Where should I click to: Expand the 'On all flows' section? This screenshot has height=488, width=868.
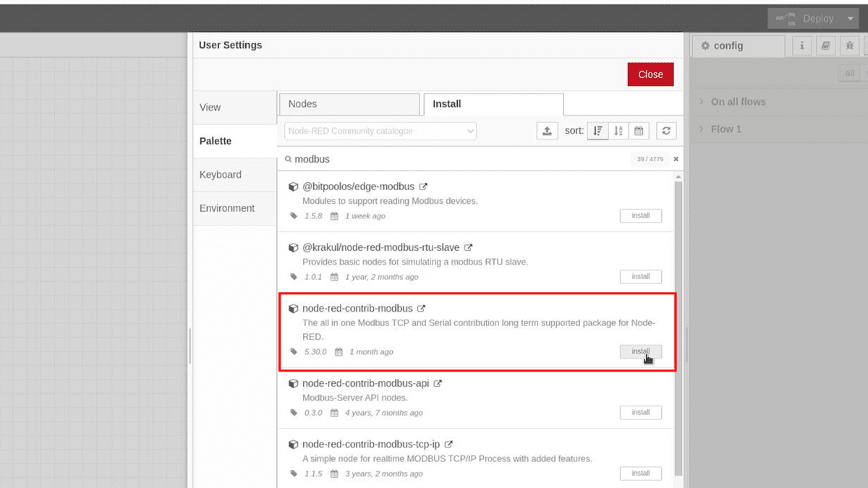(x=738, y=102)
